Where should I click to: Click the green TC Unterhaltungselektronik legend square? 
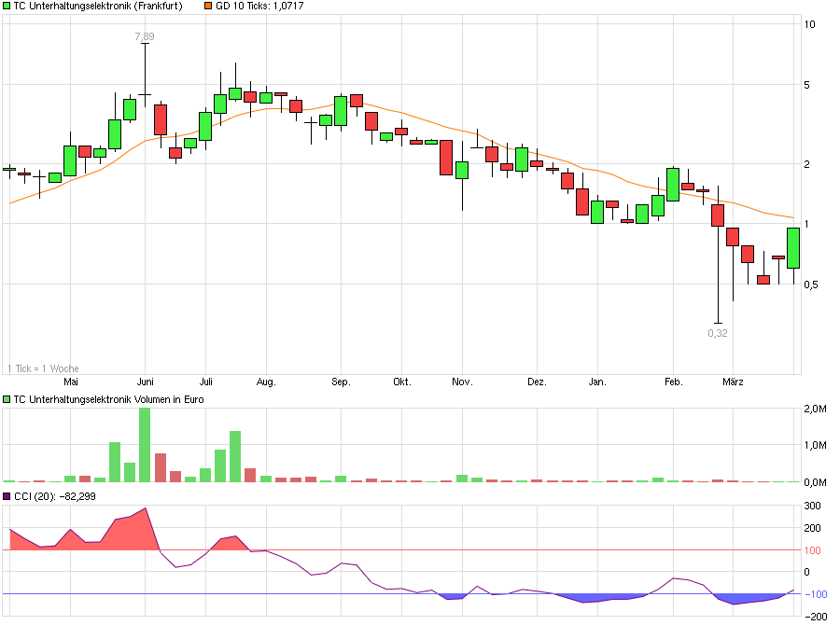click(7, 6)
